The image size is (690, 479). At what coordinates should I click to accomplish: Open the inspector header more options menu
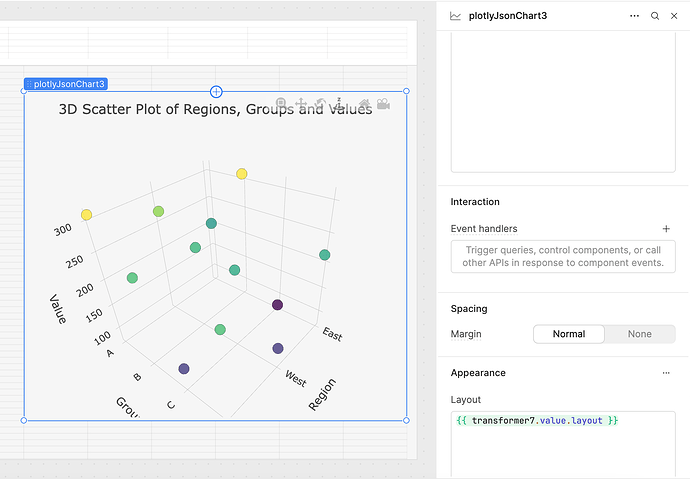coord(634,16)
